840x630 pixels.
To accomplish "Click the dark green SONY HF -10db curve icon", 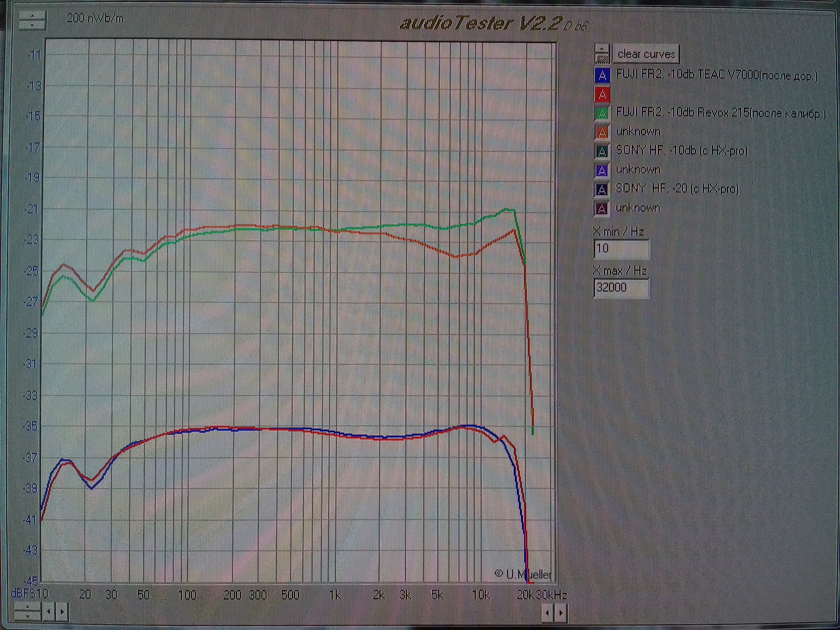I will pyautogui.click(x=602, y=151).
